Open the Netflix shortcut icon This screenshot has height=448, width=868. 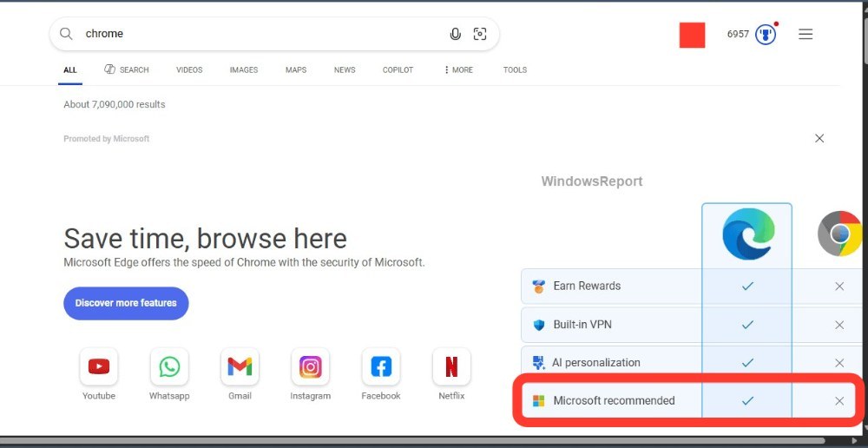(x=451, y=366)
